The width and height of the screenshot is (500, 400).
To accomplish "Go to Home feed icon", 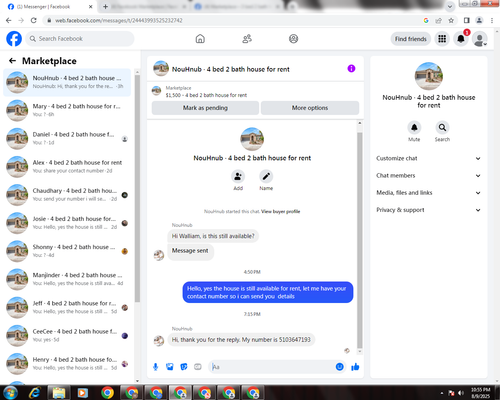I will point(200,39).
